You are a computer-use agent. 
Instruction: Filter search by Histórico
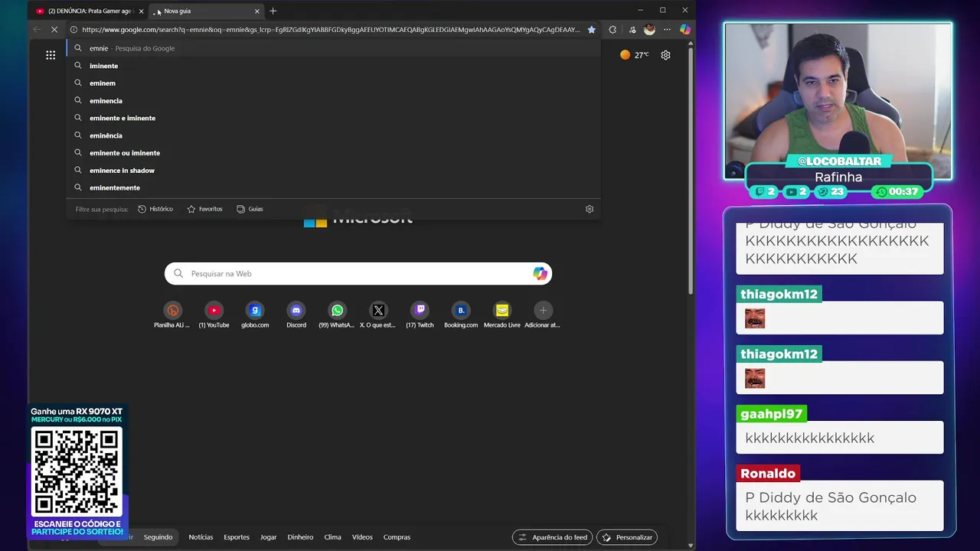(155, 209)
